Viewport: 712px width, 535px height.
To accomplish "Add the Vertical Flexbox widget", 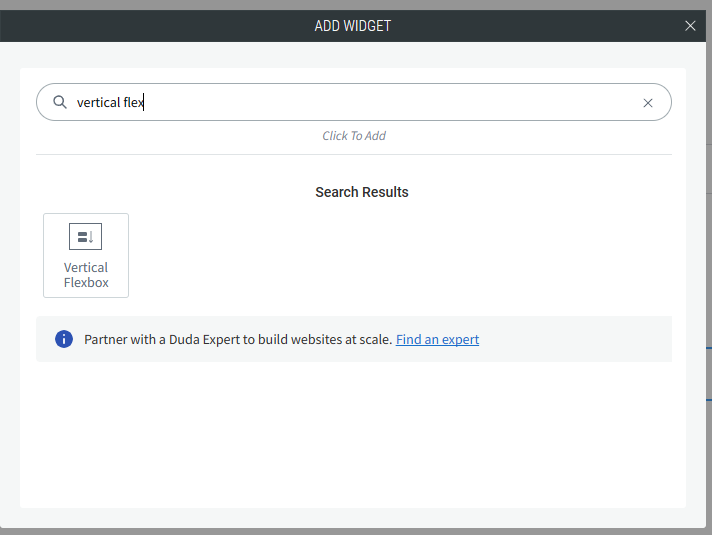I will [86, 256].
